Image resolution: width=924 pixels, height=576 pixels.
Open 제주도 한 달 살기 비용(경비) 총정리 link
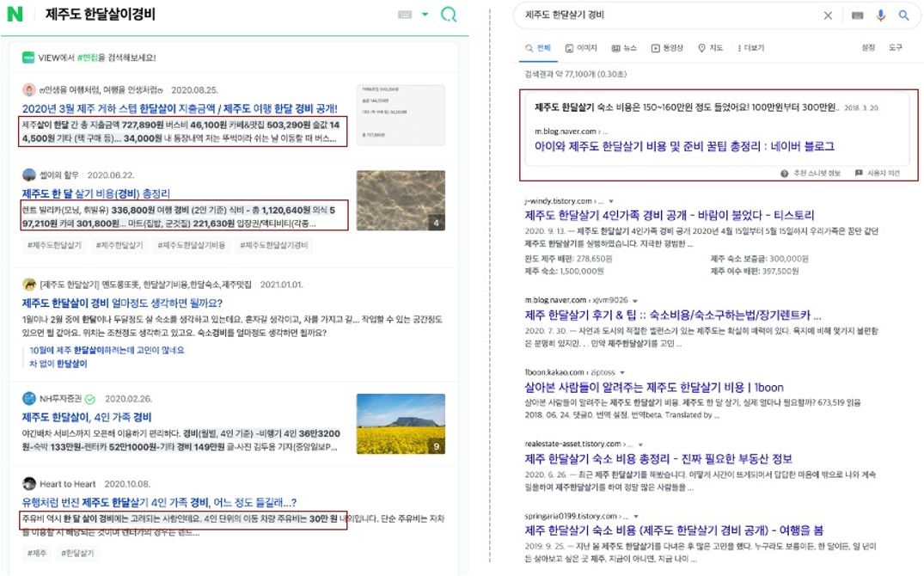click(96, 193)
